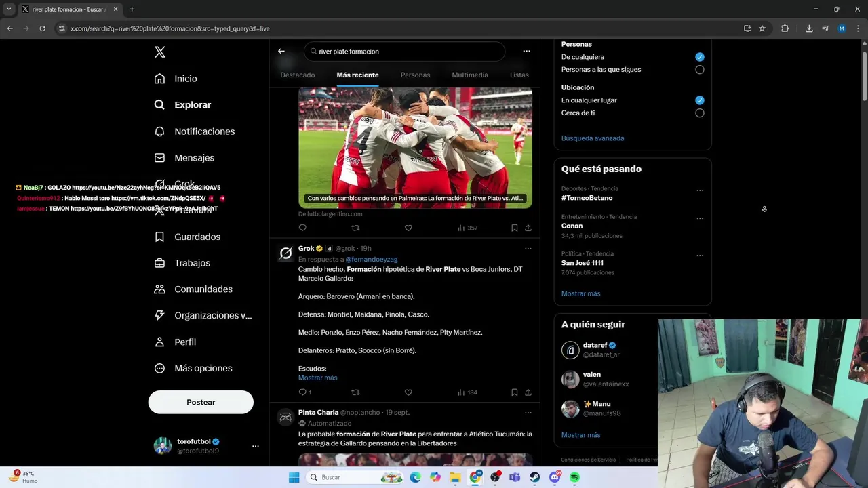
Task: Click the Postear button
Action: pos(201,402)
